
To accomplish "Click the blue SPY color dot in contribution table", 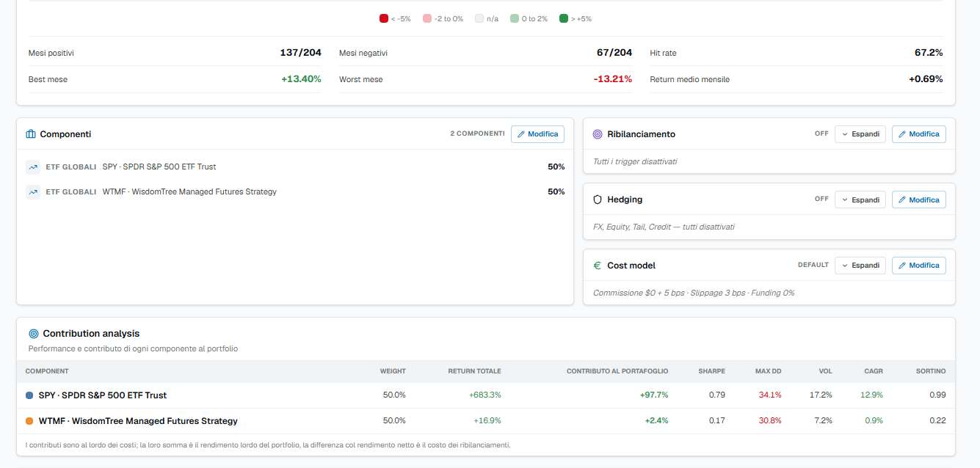I will [29, 395].
